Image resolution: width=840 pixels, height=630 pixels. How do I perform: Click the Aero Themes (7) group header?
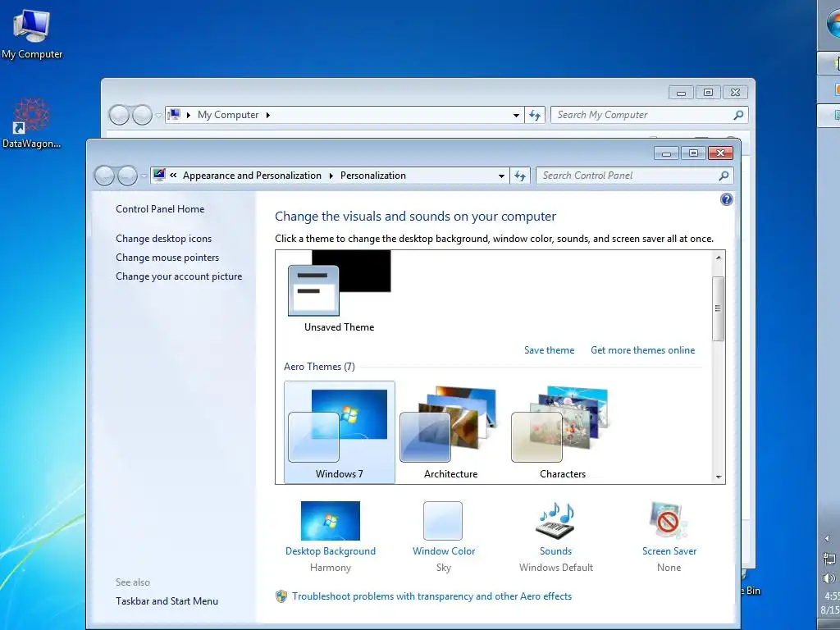click(319, 367)
